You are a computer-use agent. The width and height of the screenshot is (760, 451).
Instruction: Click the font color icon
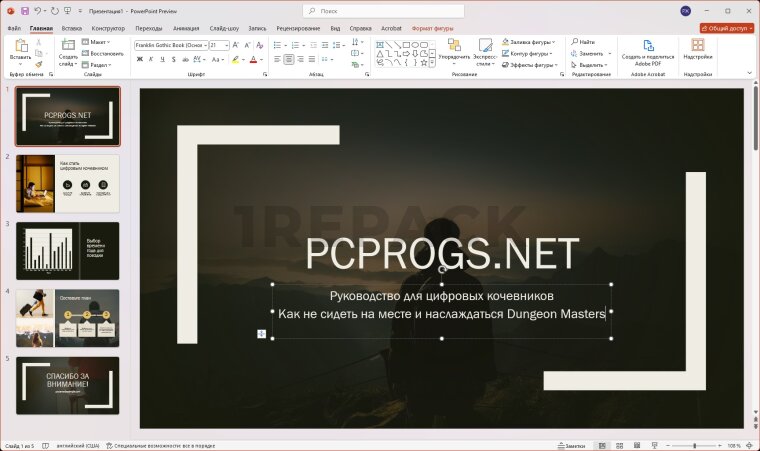coord(252,59)
